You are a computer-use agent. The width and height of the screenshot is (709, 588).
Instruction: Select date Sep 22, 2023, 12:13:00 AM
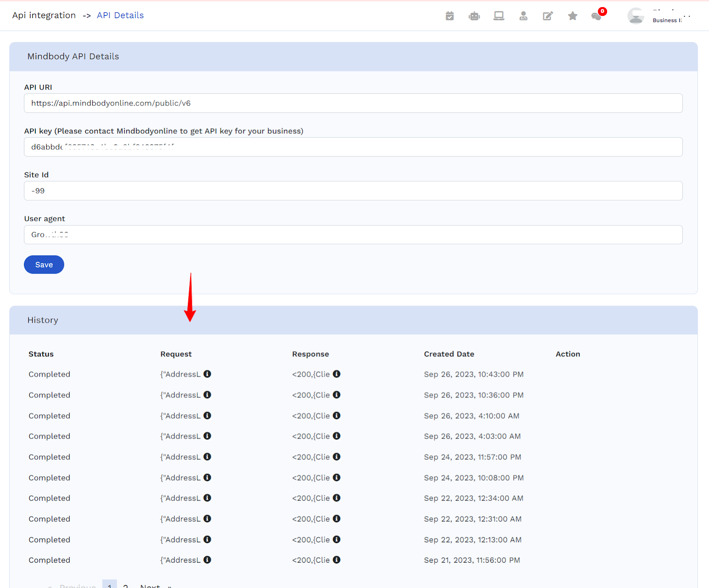473,540
